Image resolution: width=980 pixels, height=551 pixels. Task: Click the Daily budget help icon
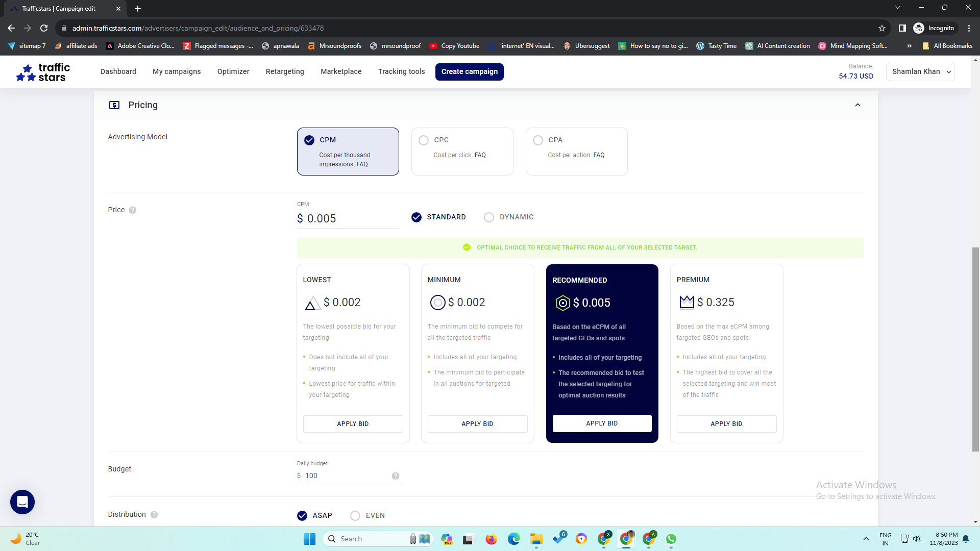coord(396,476)
